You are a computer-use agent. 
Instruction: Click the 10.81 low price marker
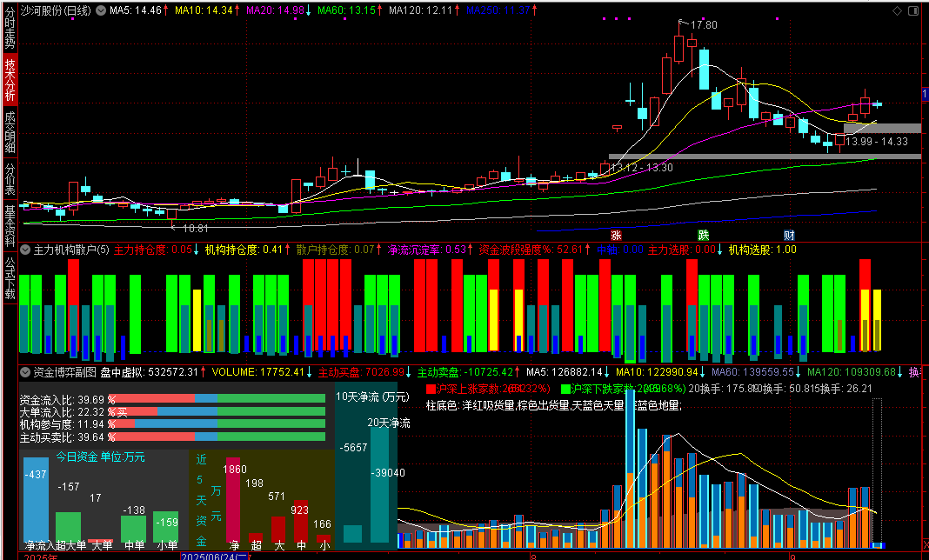[x=196, y=228]
